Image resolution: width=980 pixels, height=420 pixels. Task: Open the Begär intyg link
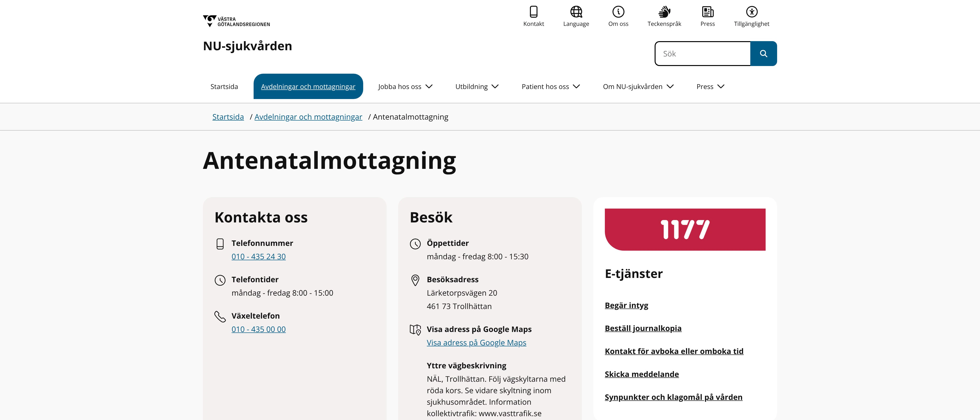[626, 305]
